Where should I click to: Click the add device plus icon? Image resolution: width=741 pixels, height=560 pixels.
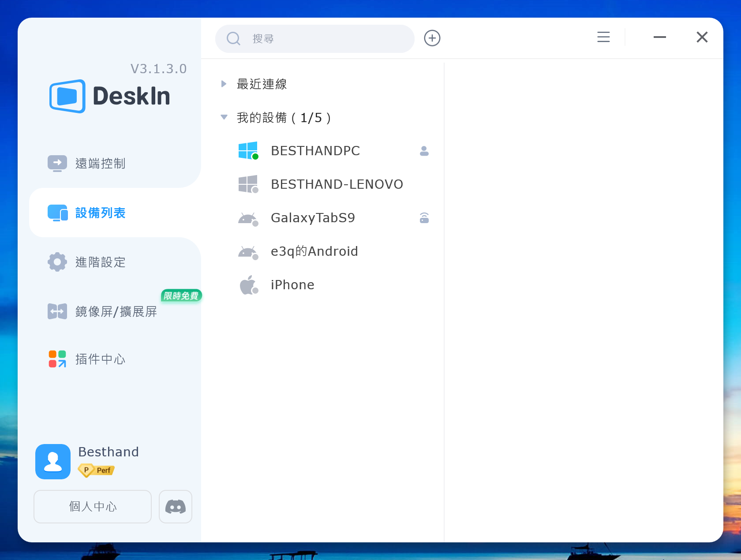tap(432, 38)
